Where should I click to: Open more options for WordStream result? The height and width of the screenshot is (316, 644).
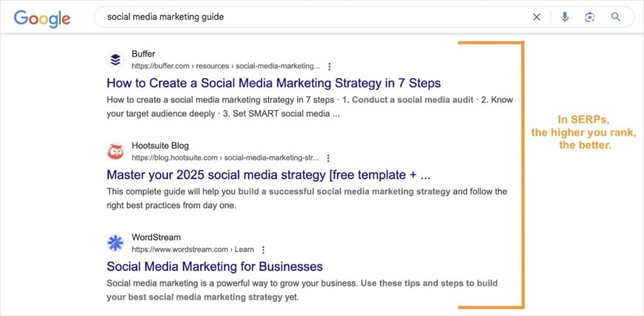(x=264, y=249)
